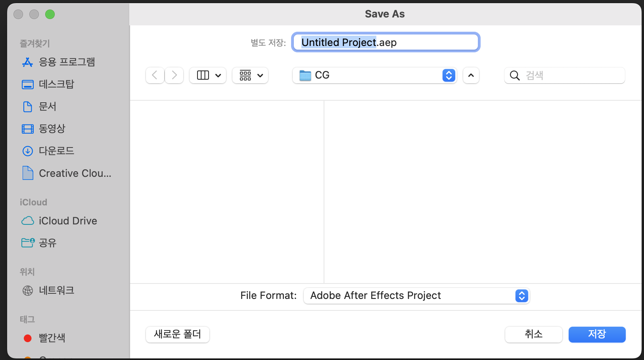Navigate back to previous folder

155,75
